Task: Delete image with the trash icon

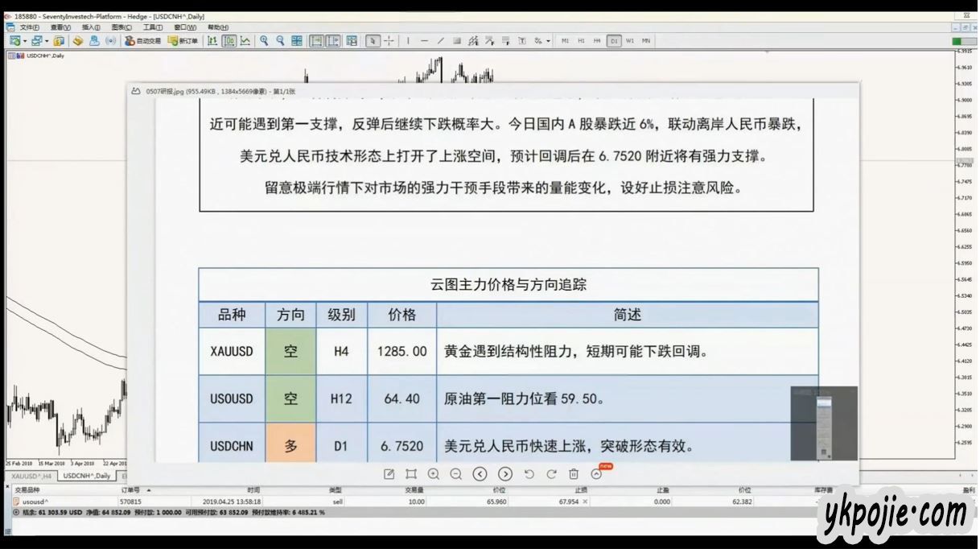Action: tap(574, 474)
